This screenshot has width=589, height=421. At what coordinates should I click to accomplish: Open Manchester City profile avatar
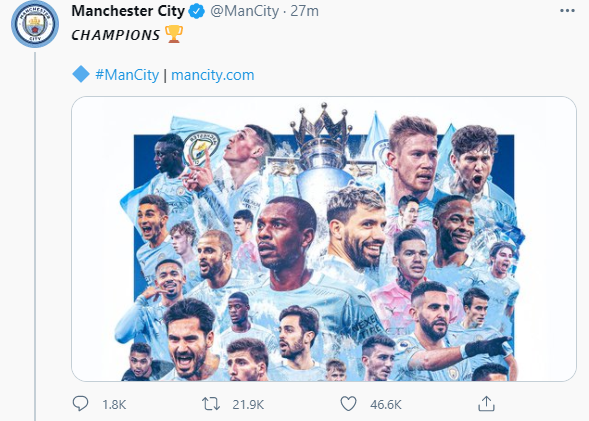tap(35, 24)
